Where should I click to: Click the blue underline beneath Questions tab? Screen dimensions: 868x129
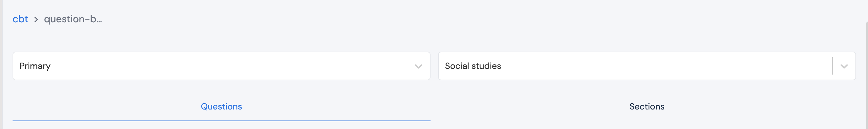221,121
